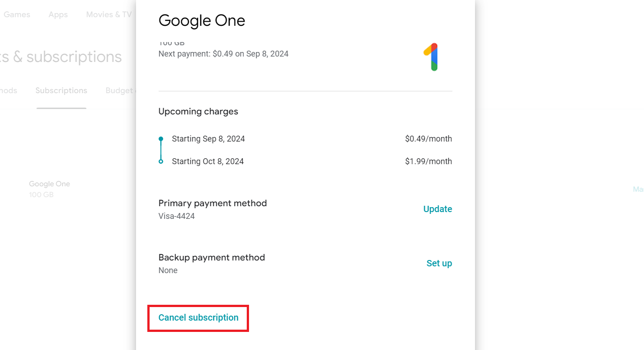This screenshot has height=350, width=644.
Task: Switch to the Subscriptions tab
Action: coord(61,90)
